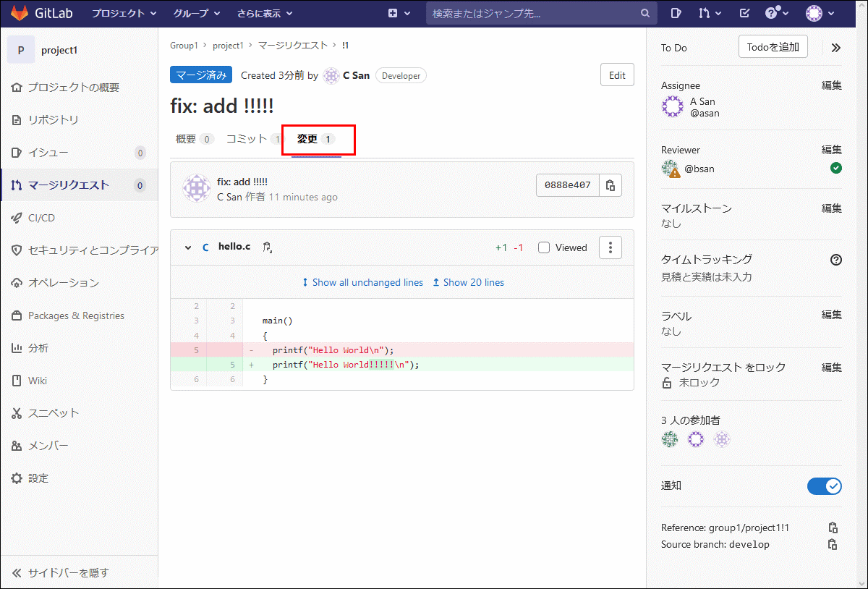Viewport: 868px width, 589px height.
Task: Open the プロジェクト menu in top bar
Action: click(x=124, y=13)
